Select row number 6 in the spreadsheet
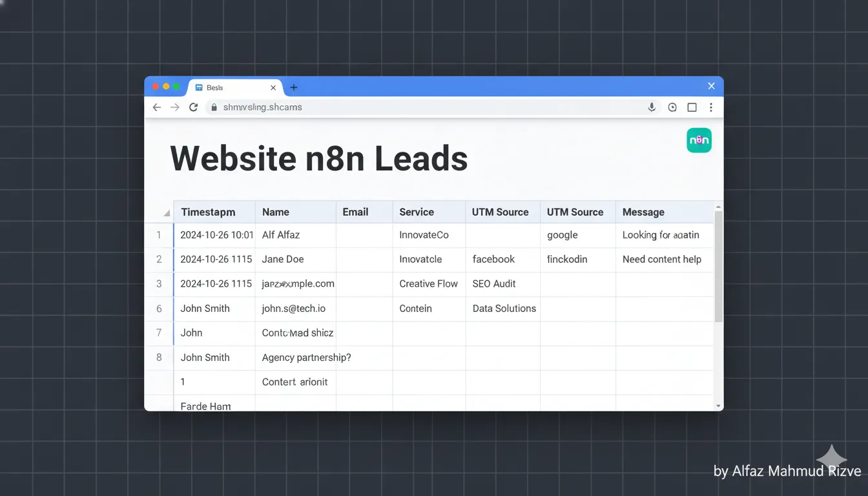Viewport: 868px width, 496px height. coord(159,308)
